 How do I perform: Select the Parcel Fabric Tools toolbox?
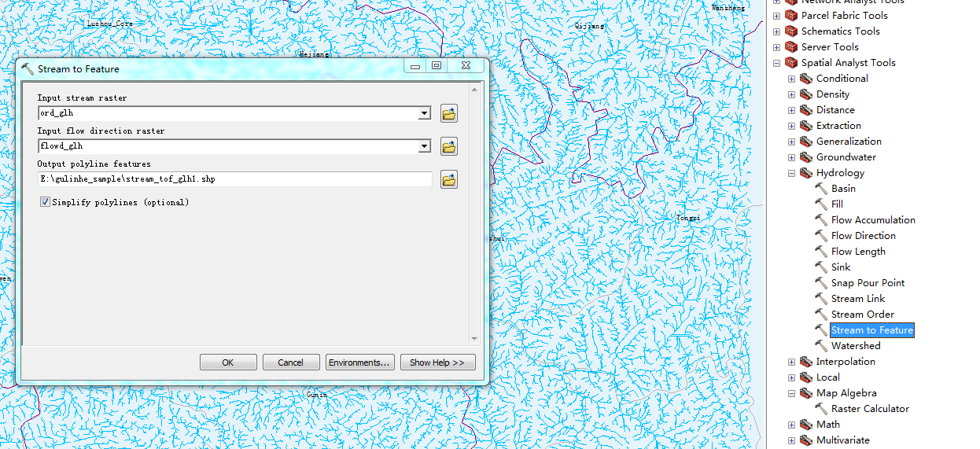844,16
